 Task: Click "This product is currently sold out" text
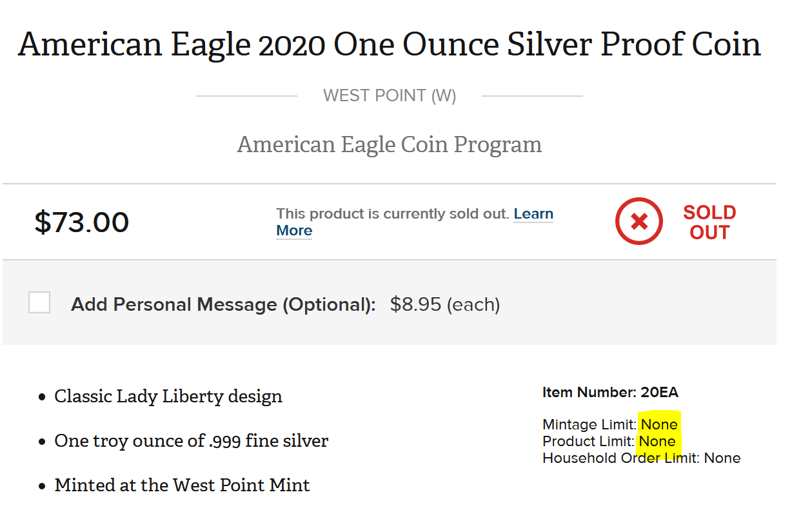(x=393, y=214)
